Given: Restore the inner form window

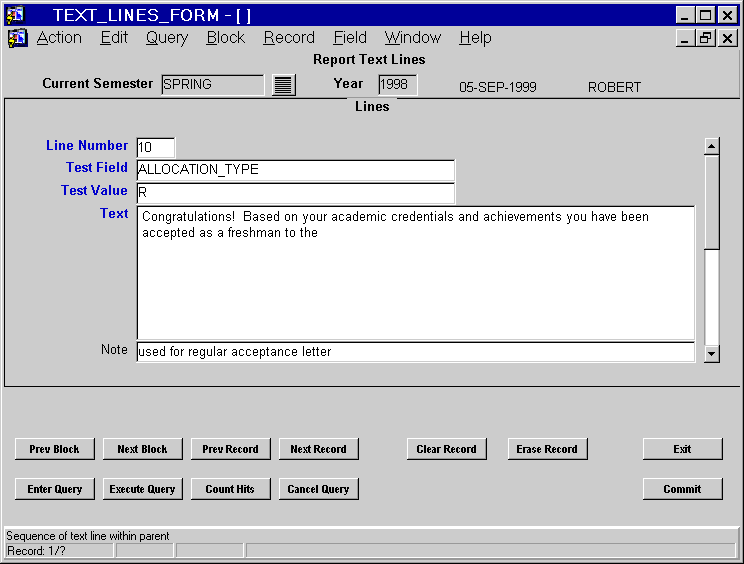Looking at the screenshot, I should click(705, 38).
